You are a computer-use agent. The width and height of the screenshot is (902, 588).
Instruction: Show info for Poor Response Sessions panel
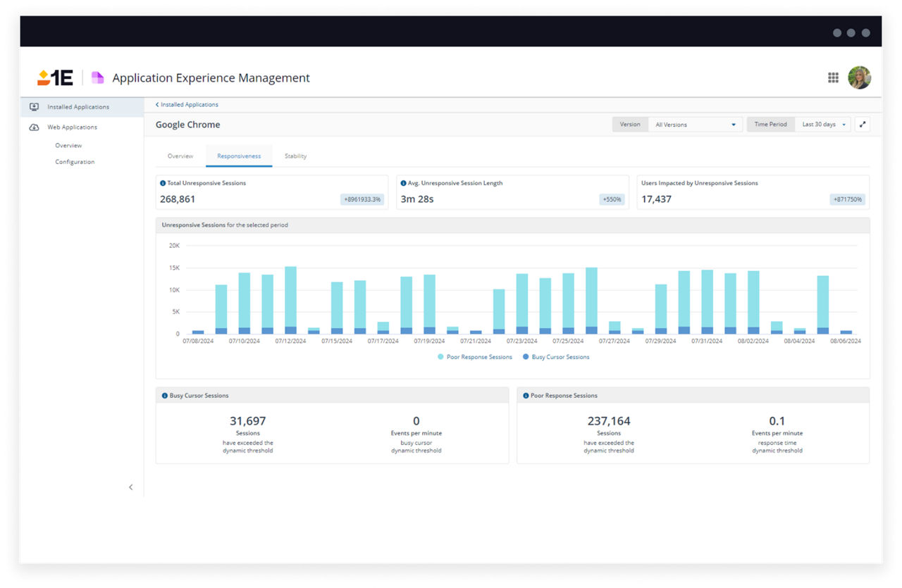click(x=526, y=396)
